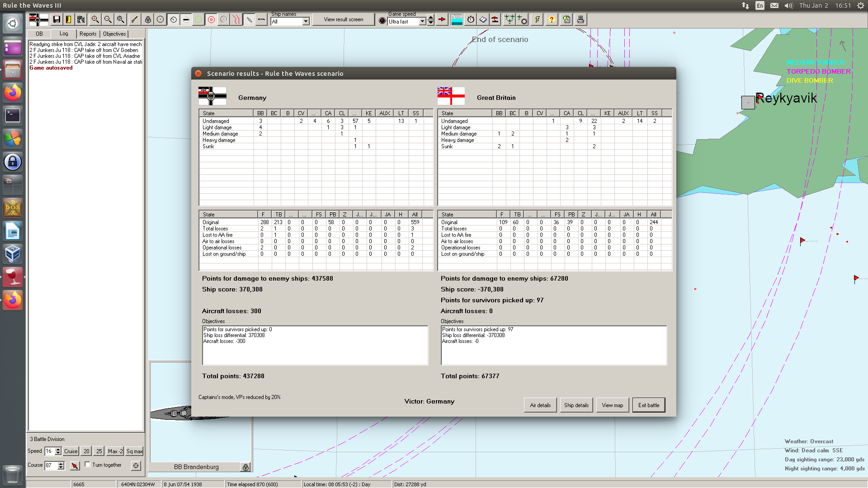Screen dimensions: 868x488
Task: Click the game speed spinner arrows
Action: tap(431, 20)
